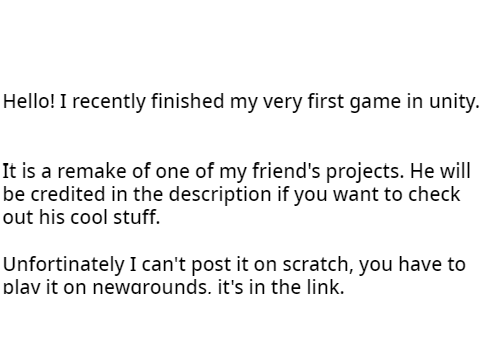Click the word "game" in the first sentence
The image size is (480, 360).
pyautogui.click(x=375, y=103)
